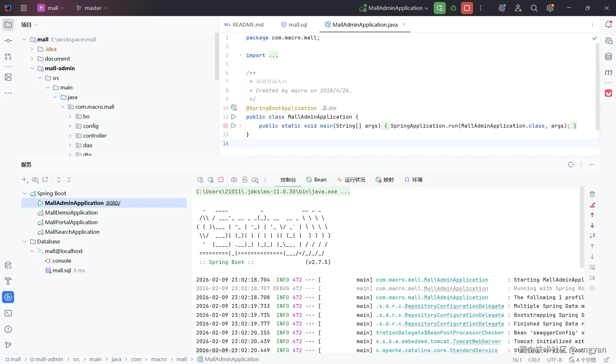Toggle the Terminal tool window button
Image resolution: width=616 pixels, height=364 pixels.
[8, 313]
